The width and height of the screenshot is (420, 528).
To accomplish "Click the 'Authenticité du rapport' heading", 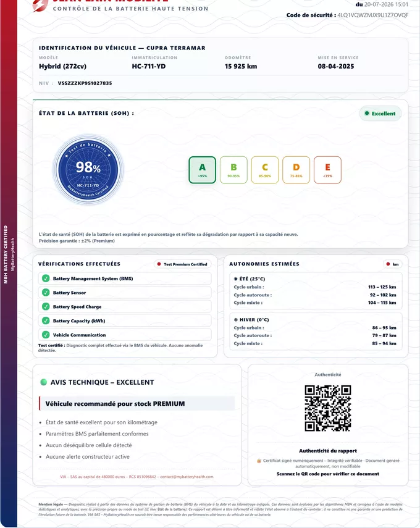I will coord(328,451).
